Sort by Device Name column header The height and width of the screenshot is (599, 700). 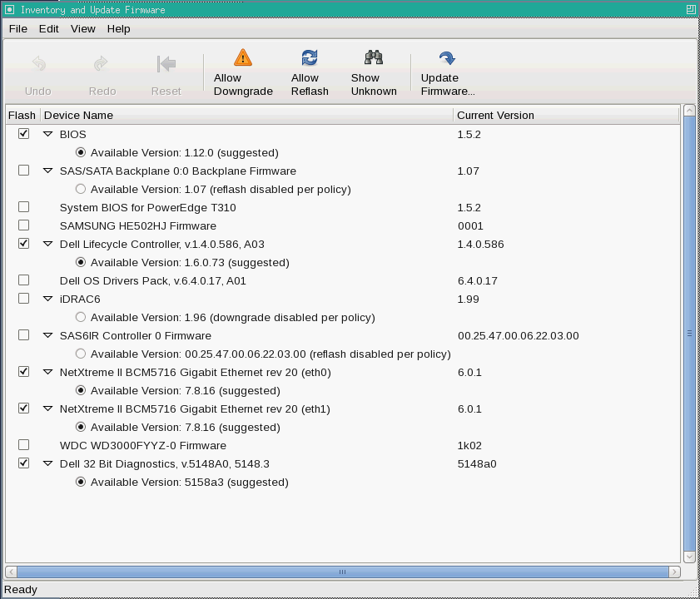[x=247, y=115]
